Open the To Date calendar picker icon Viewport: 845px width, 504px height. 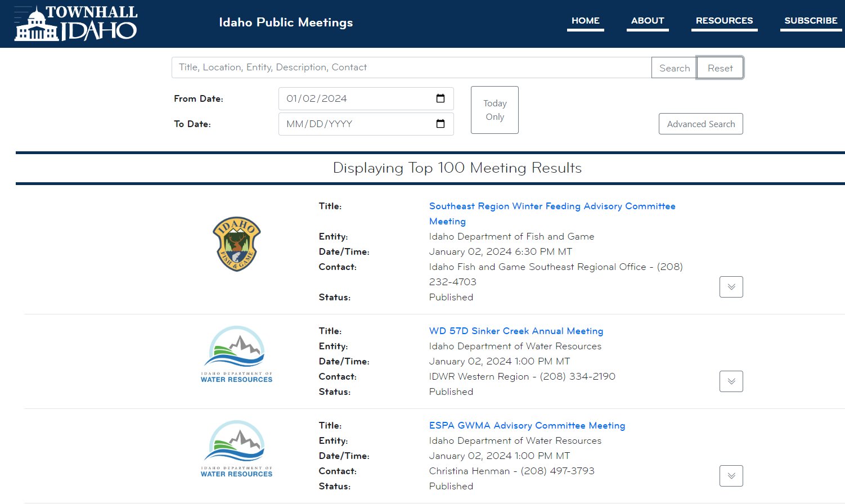(x=441, y=124)
